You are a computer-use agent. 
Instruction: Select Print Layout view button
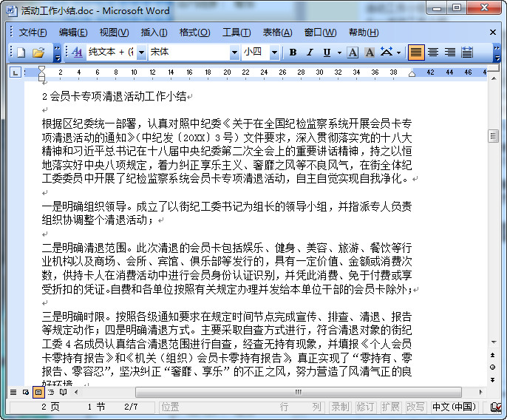pos(38,392)
